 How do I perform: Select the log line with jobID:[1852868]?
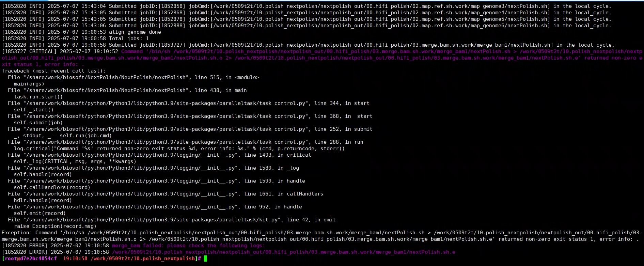(307, 13)
